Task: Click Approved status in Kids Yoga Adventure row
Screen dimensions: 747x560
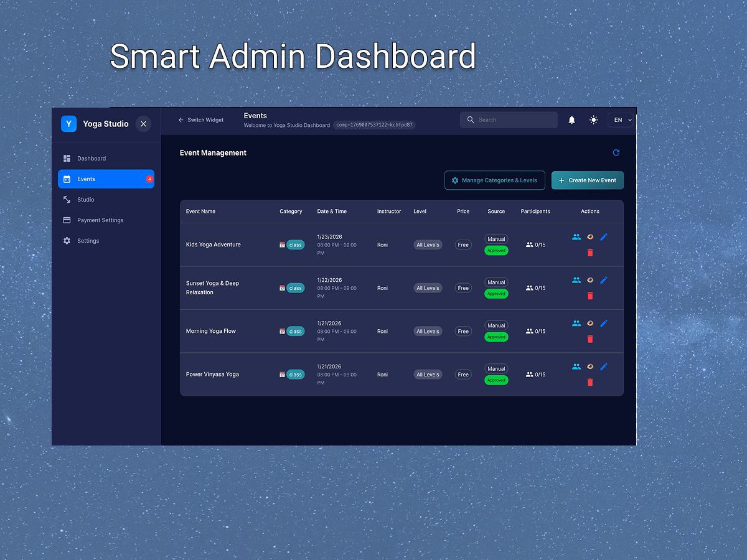Action: click(x=496, y=251)
